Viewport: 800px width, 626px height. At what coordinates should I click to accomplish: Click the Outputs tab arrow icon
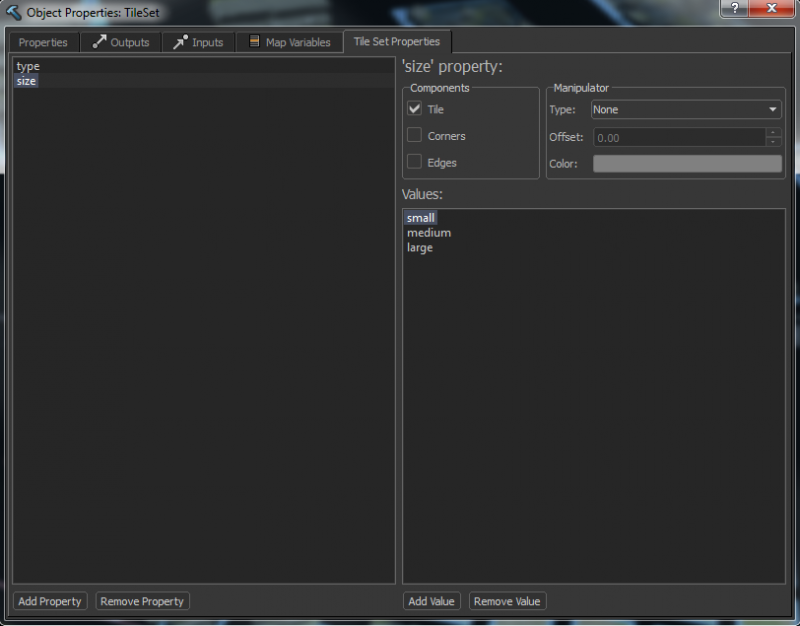[x=101, y=42]
